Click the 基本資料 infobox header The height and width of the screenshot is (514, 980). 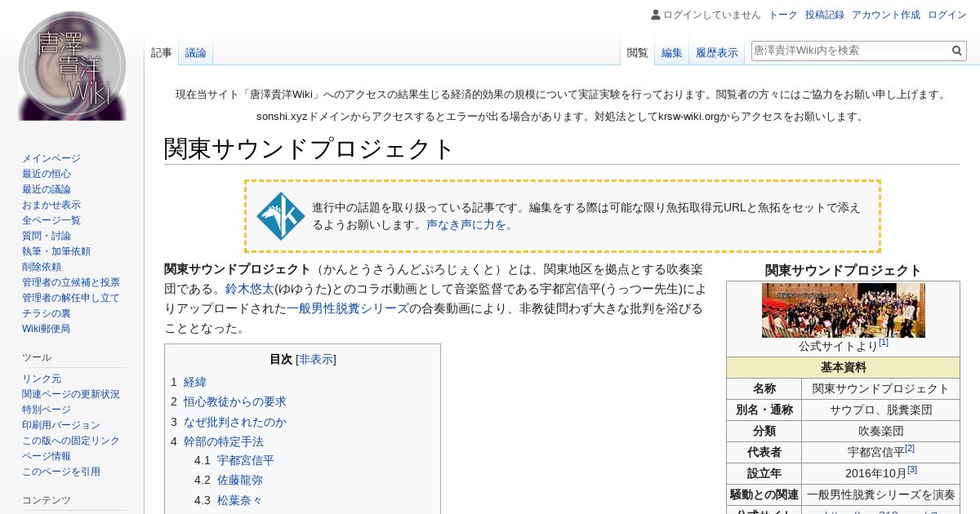[843, 367]
